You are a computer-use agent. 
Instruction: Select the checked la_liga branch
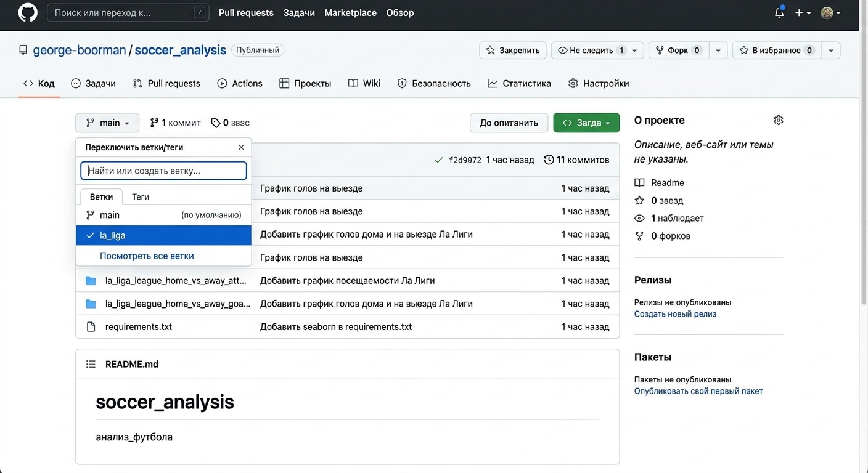click(163, 235)
